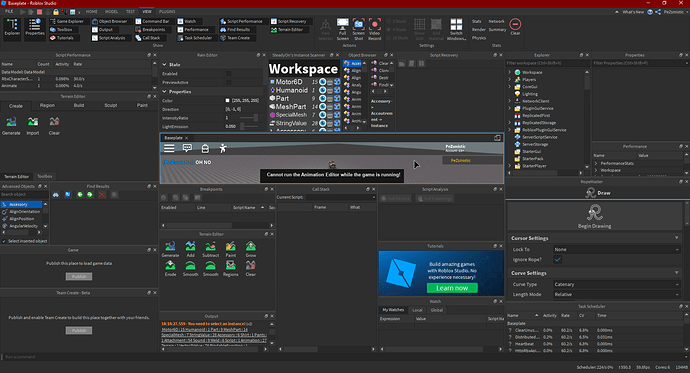Viewport: 690px width, 373px height.
Task: Take a Screen Shot from the ribbon
Action: coord(358,29)
